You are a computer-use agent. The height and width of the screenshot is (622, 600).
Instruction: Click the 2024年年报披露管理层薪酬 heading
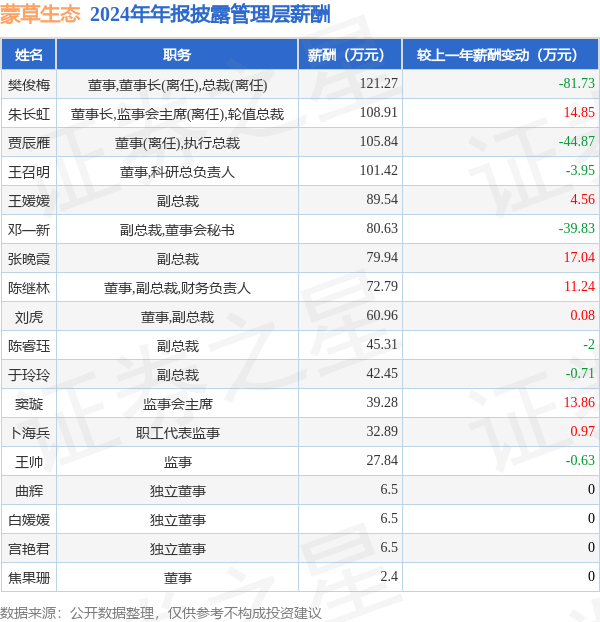[210, 15]
